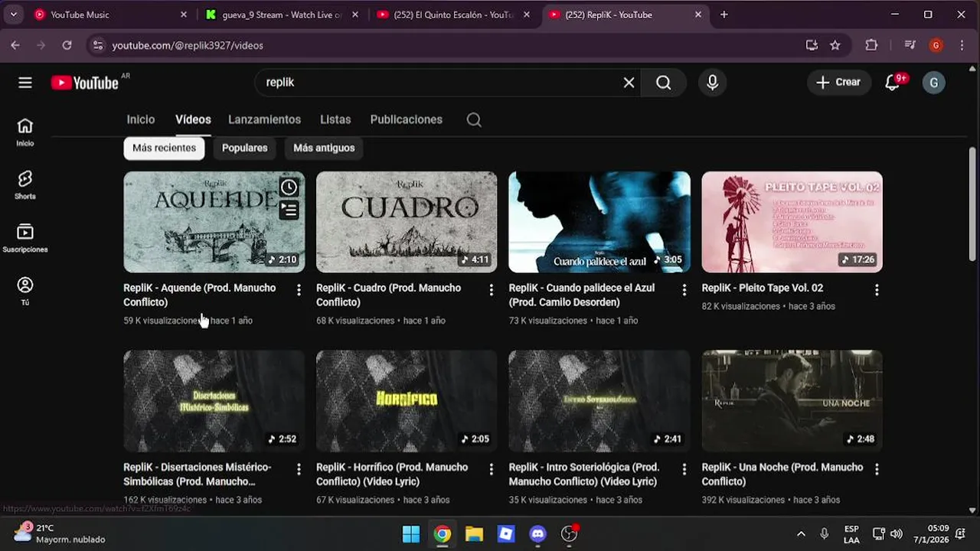Open the YouTube hamburger guide menu
Viewport: 980px width, 551px height.
[x=25, y=83]
